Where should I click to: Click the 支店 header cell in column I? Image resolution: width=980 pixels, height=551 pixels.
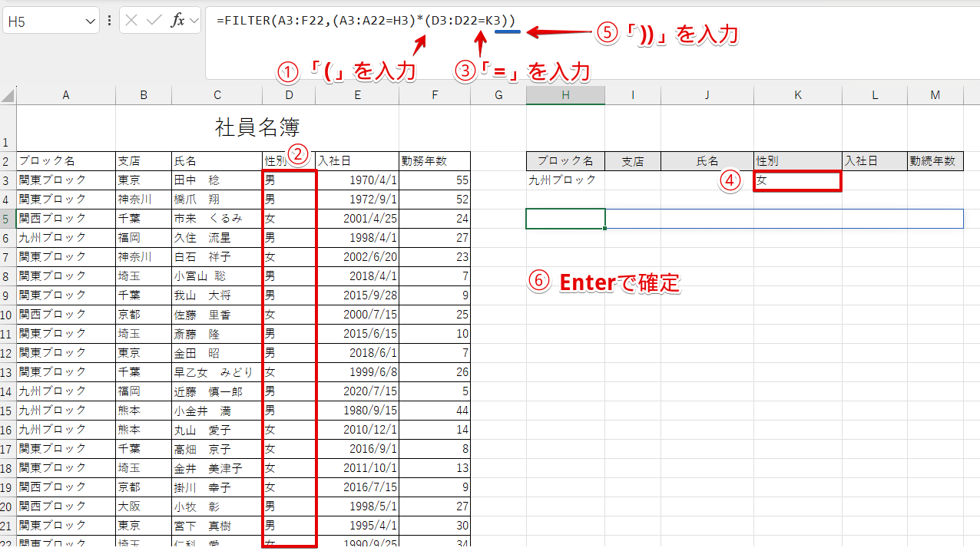click(633, 161)
